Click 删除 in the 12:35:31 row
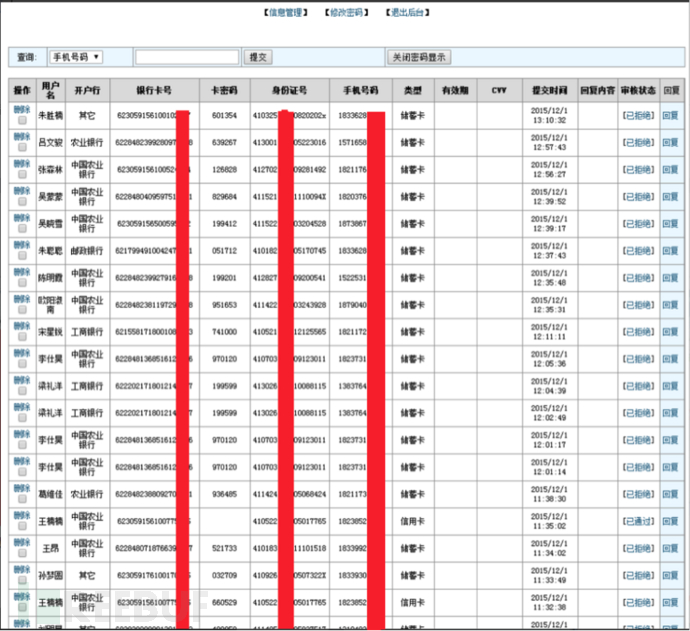Image resolution: width=690 pixels, height=631 pixels. pyautogui.click(x=22, y=299)
